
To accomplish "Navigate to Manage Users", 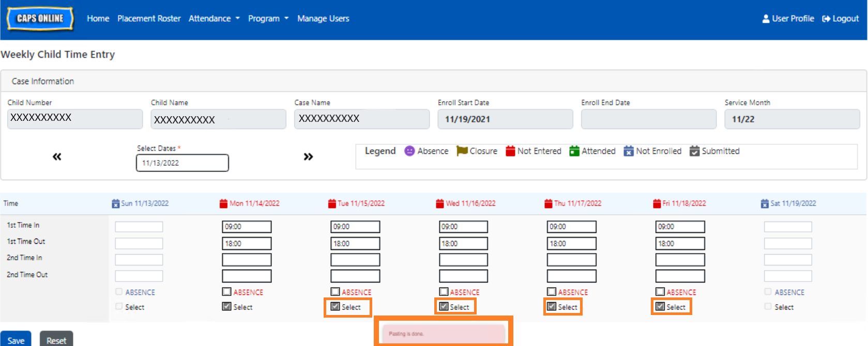I will pyautogui.click(x=323, y=19).
